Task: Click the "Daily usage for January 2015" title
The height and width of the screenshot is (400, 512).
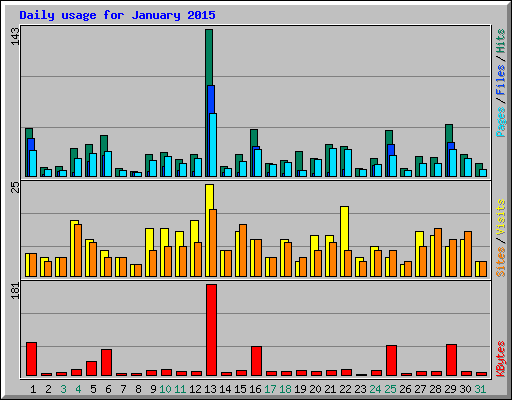Action: (117, 15)
